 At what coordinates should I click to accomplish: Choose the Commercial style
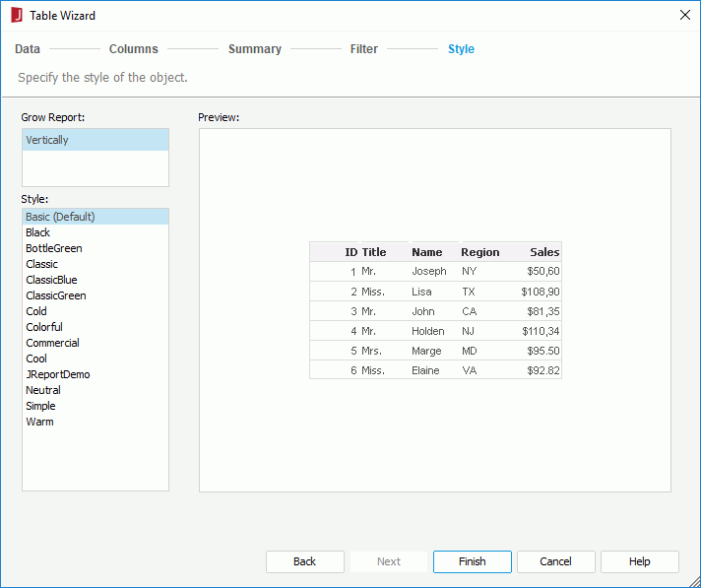tap(96, 343)
